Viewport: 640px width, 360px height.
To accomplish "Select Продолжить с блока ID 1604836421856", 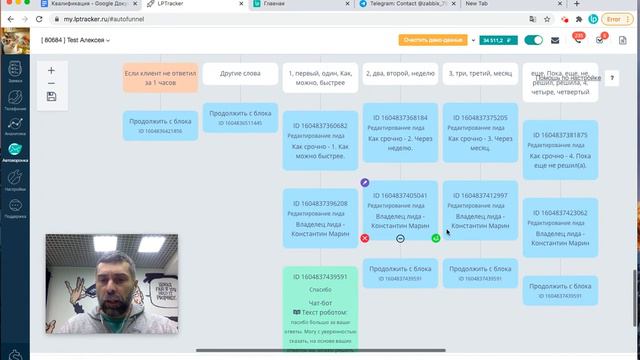I will click(x=160, y=125).
